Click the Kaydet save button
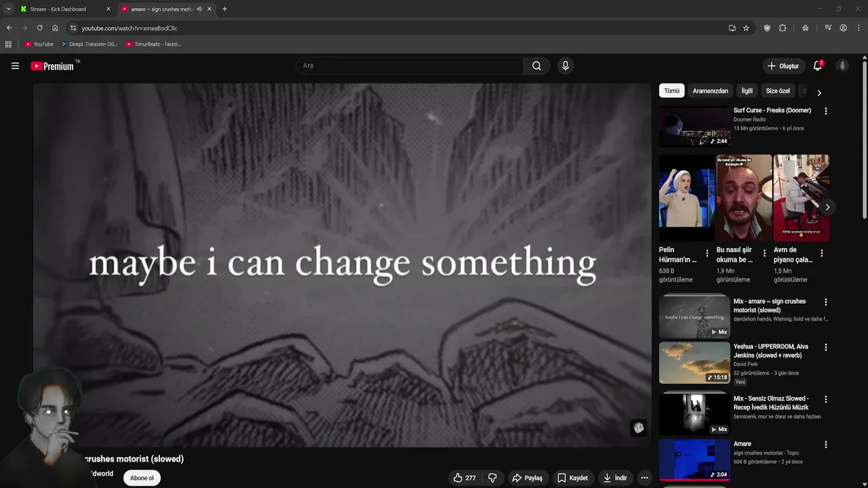 [573, 478]
